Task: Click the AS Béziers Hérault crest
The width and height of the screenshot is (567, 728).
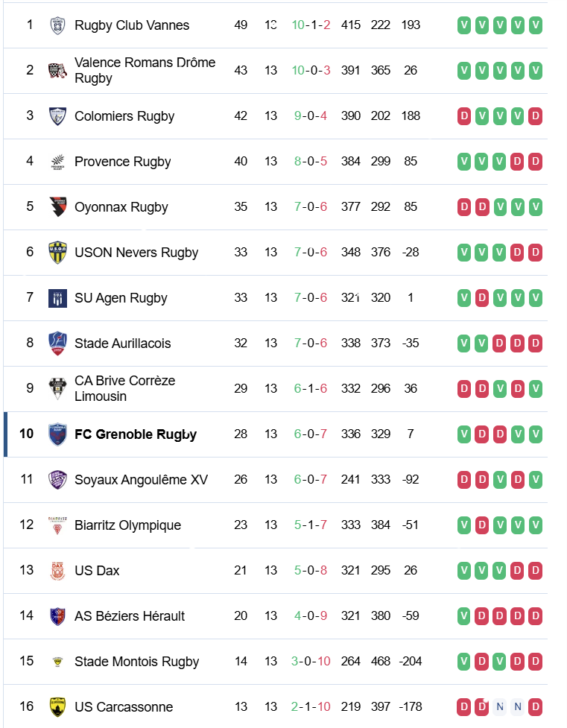Action: [x=57, y=616]
